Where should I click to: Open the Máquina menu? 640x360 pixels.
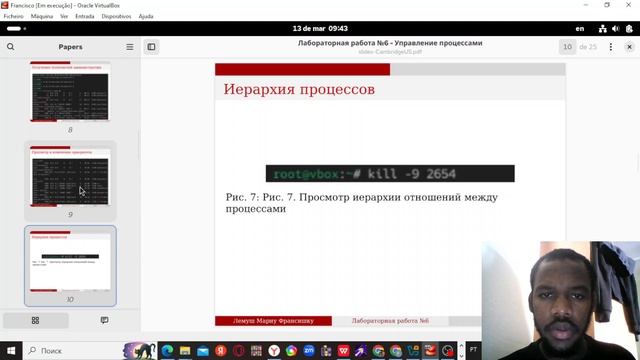[x=42, y=16]
